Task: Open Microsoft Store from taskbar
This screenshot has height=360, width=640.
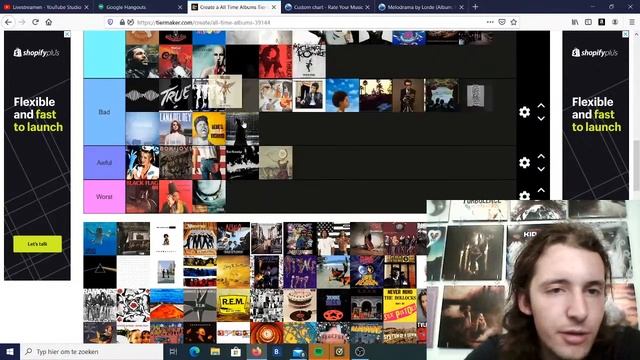Action: (x=236, y=351)
